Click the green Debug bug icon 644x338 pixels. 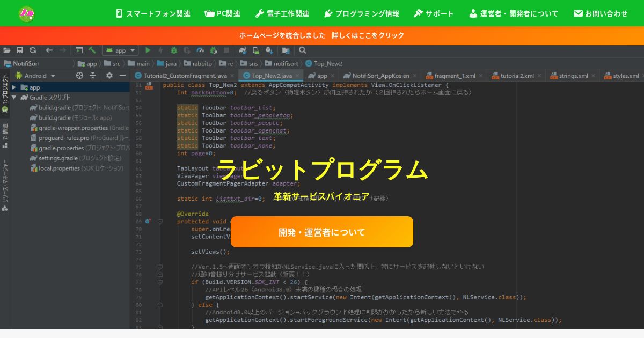coord(174,50)
